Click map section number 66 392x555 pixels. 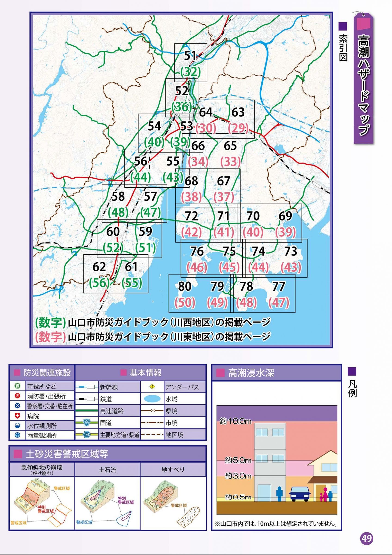[198, 146]
